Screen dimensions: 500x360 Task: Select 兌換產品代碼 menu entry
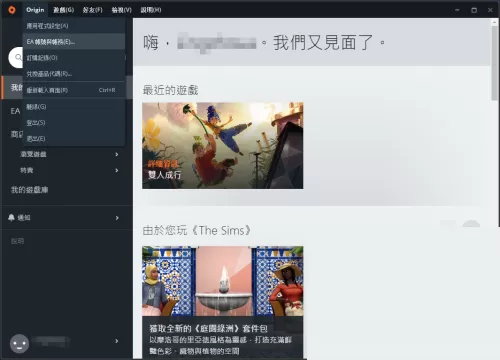pyautogui.click(x=74, y=74)
